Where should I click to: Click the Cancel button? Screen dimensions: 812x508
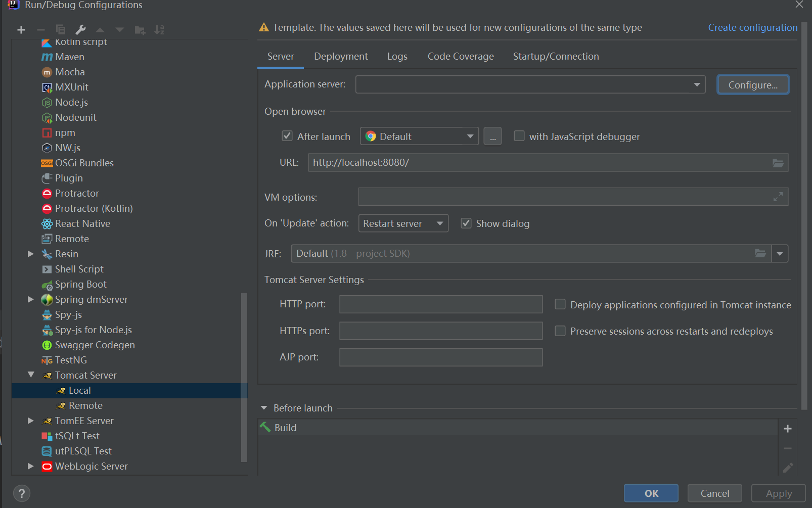(715, 493)
